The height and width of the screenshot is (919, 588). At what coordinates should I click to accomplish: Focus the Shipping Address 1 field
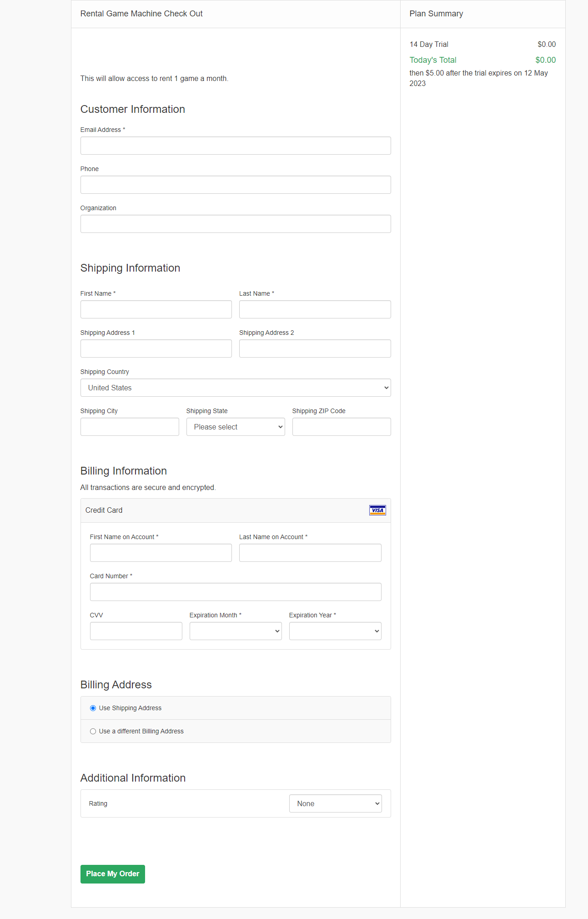click(x=156, y=348)
